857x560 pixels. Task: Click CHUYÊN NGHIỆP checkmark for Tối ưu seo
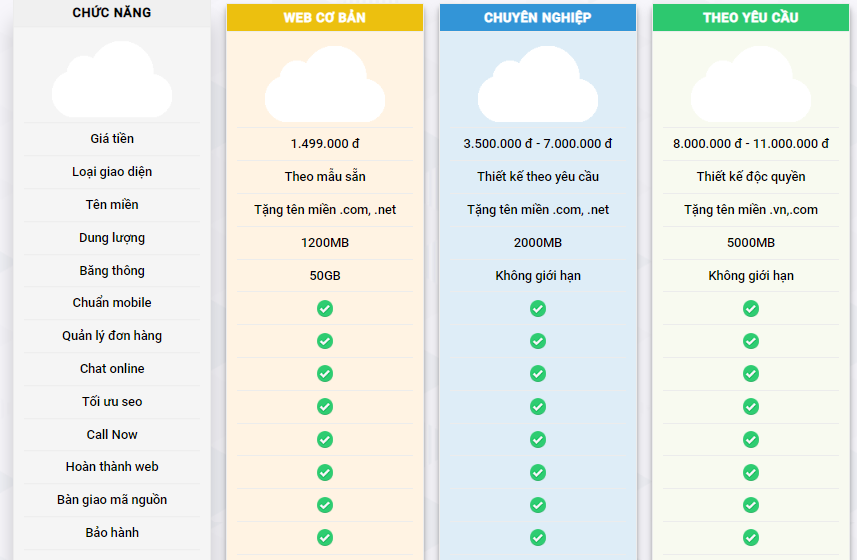point(538,407)
